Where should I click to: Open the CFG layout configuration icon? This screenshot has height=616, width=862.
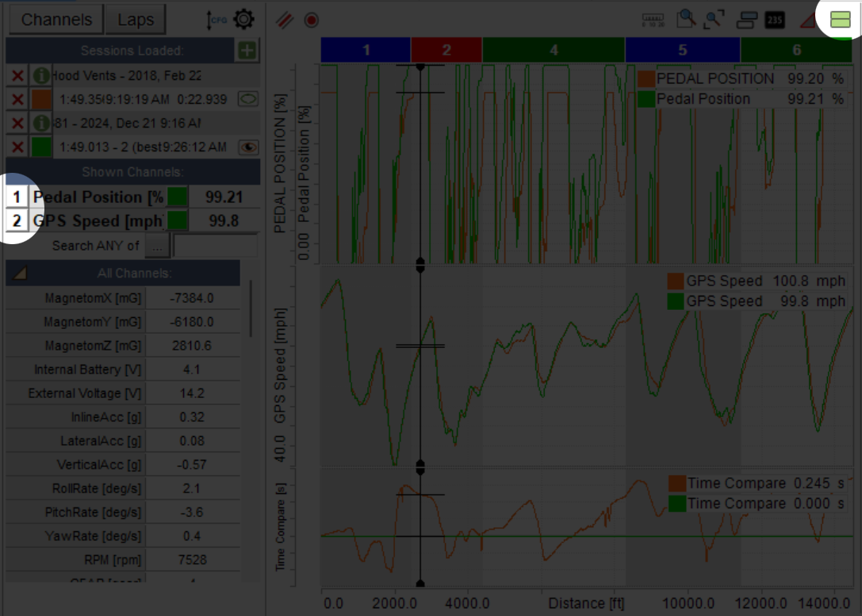click(216, 21)
